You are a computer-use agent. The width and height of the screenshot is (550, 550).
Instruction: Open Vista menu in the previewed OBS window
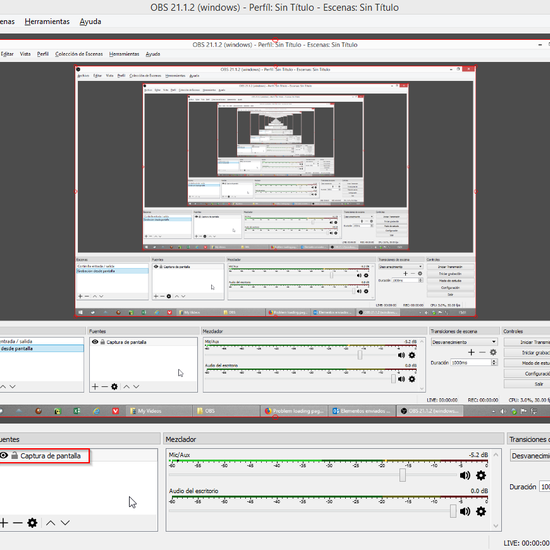pos(25,54)
